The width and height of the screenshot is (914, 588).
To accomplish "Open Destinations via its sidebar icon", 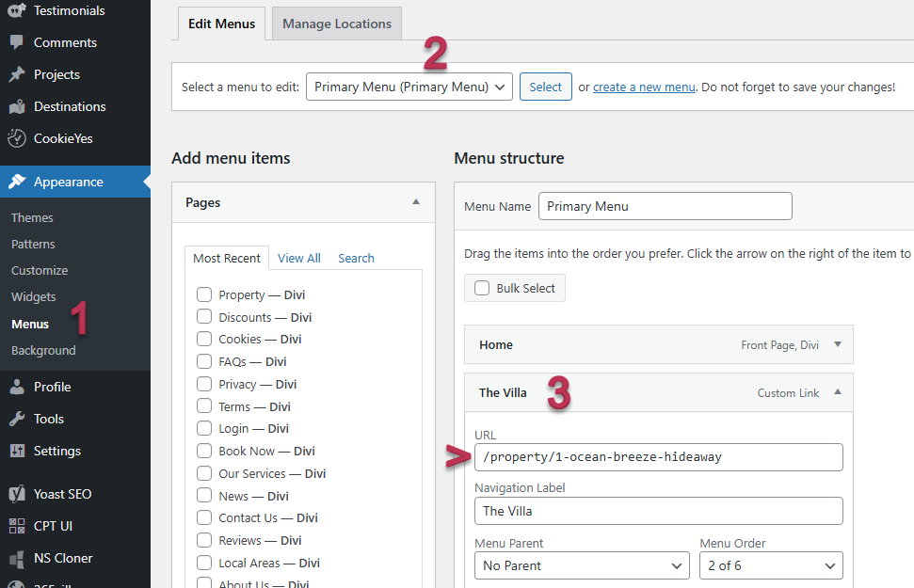I will (16, 106).
